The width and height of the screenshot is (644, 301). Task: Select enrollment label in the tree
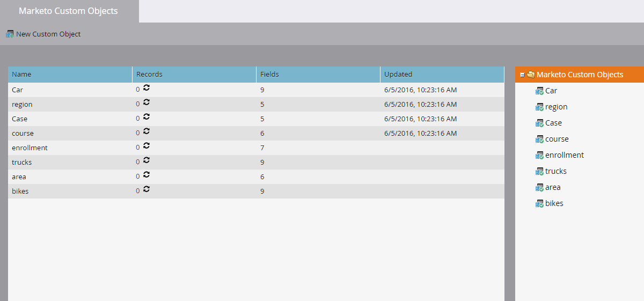[565, 155]
